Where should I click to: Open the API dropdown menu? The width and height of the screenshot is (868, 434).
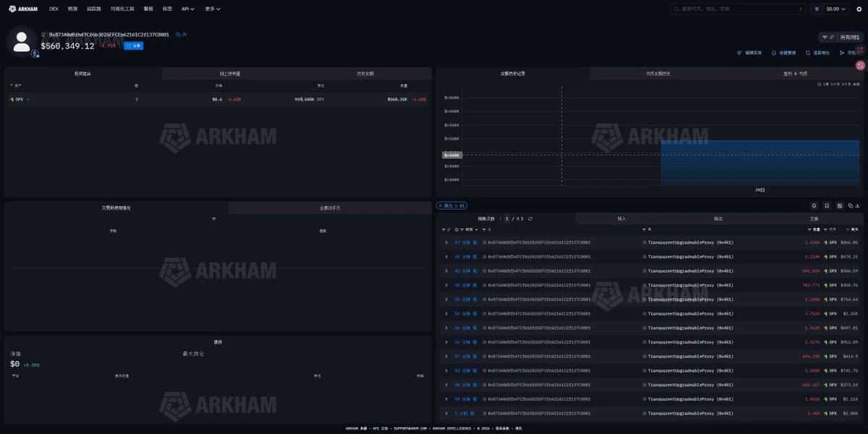pos(188,9)
